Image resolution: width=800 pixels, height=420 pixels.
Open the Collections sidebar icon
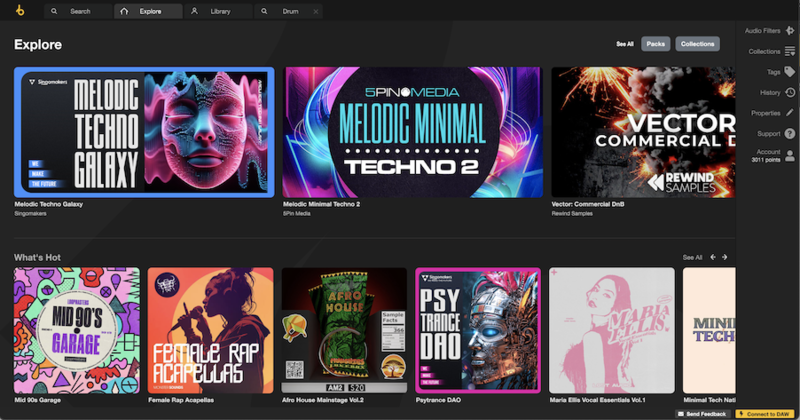click(x=789, y=51)
